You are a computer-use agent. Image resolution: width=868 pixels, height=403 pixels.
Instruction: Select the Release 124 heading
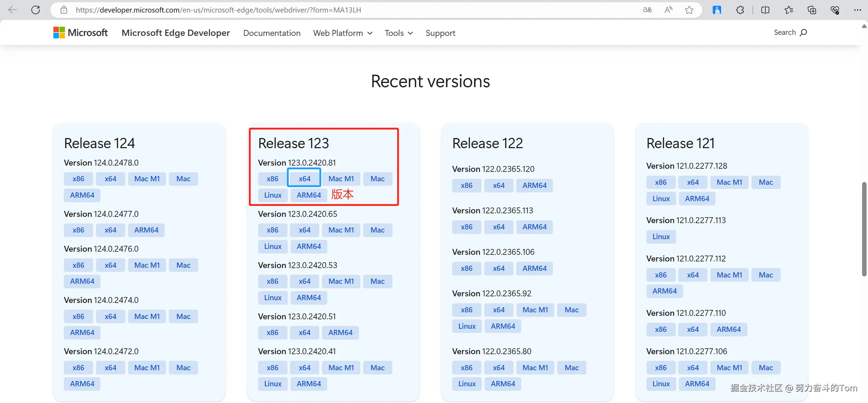(x=99, y=143)
